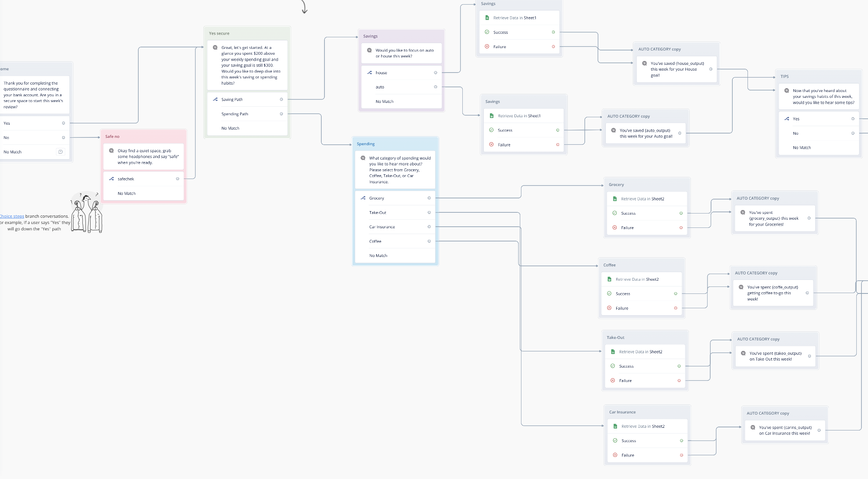
Task: Click the green Success port in Grocery block
Action: 681,213
